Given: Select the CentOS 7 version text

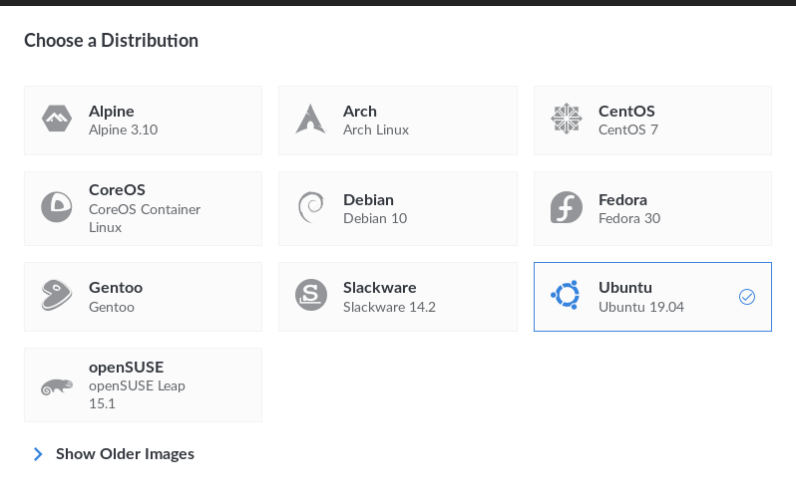Looking at the screenshot, I should click(x=628, y=130).
